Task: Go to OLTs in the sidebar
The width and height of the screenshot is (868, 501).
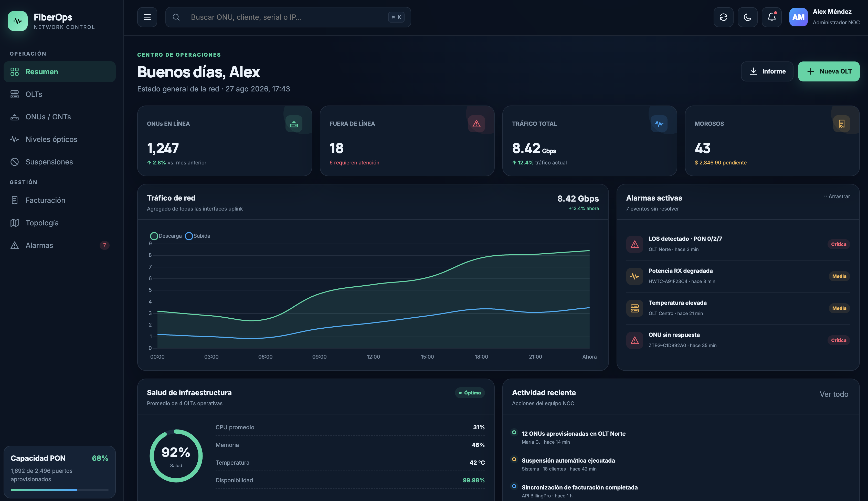Action: click(x=59, y=94)
